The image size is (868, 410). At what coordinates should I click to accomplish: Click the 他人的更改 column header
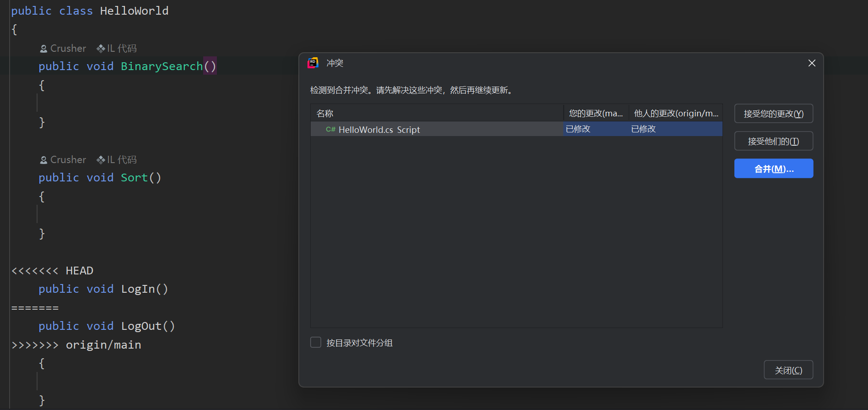pyautogui.click(x=675, y=113)
